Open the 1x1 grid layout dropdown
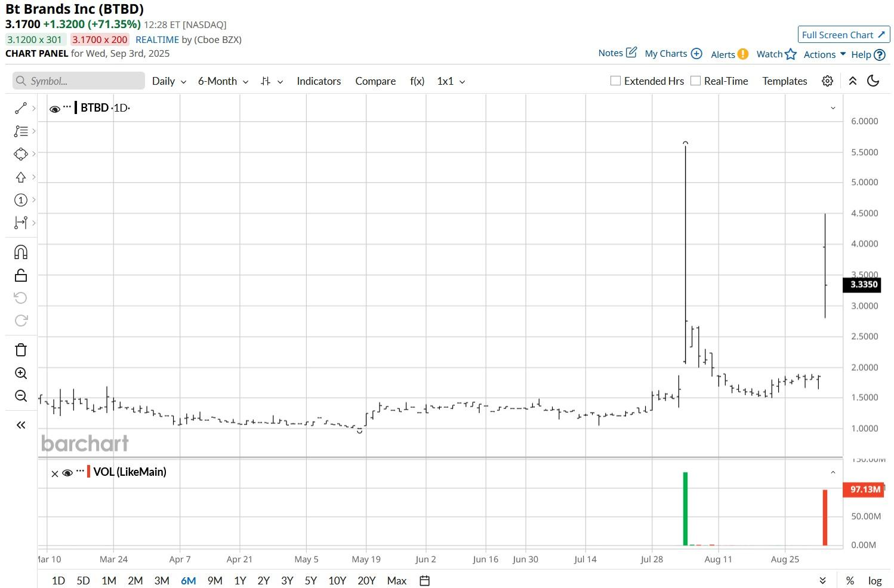 click(x=451, y=81)
